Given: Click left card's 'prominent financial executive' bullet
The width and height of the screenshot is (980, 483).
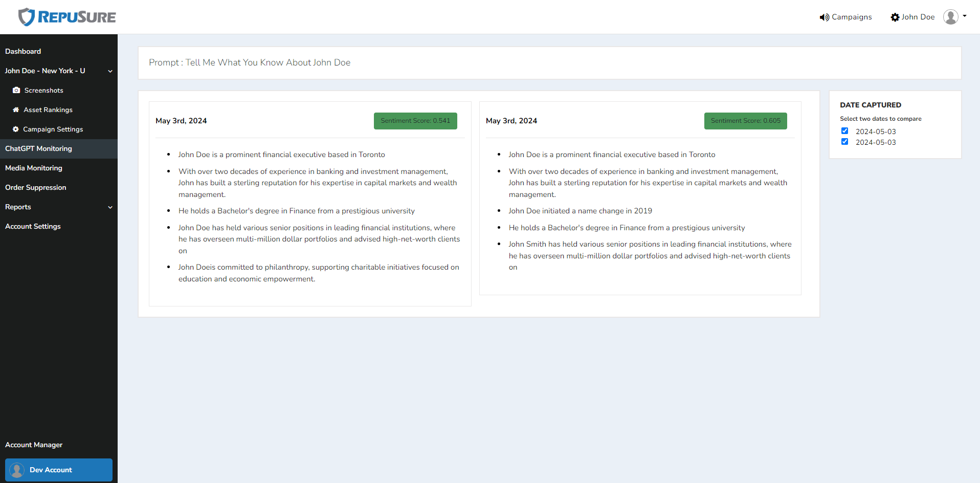Looking at the screenshot, I should 281,155.
